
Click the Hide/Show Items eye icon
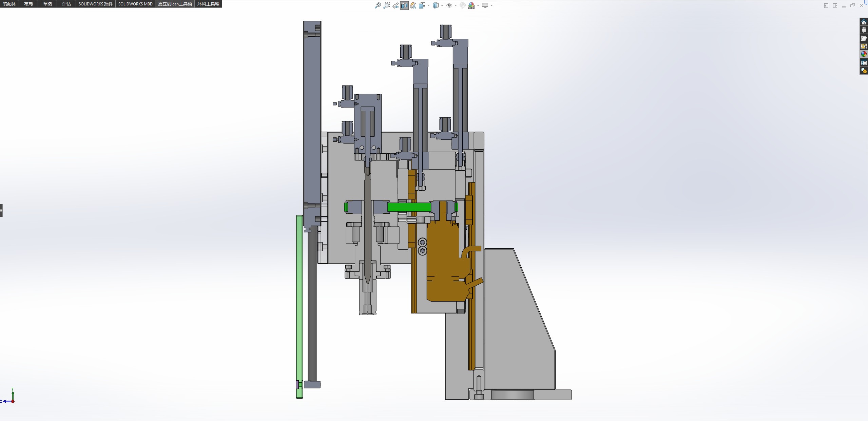click(449, 5)
